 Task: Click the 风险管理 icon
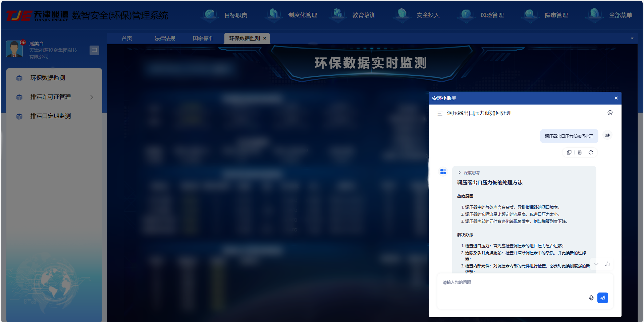(466, 15)
